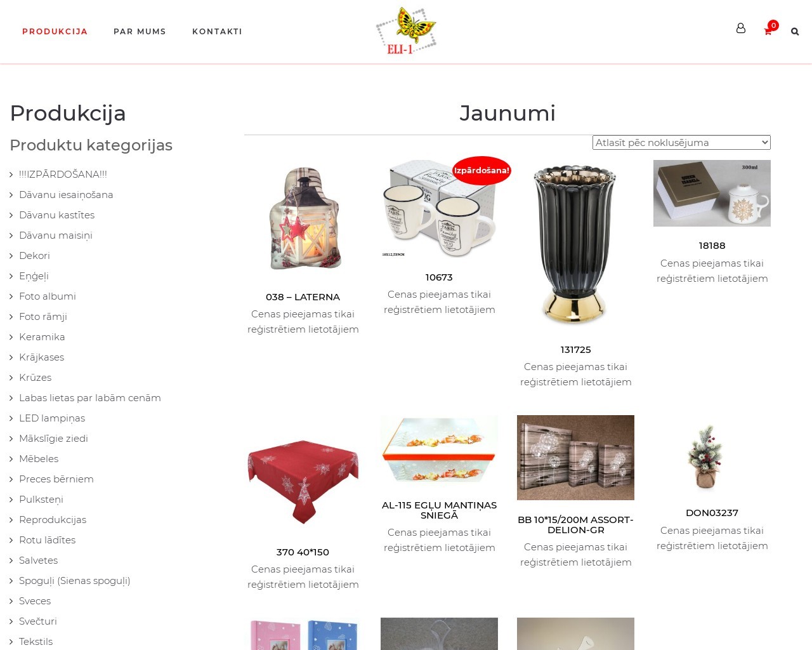The image size is (812, 650).
Task: Click the Izpārdošana! sale badge
Action: pos(481,170)
